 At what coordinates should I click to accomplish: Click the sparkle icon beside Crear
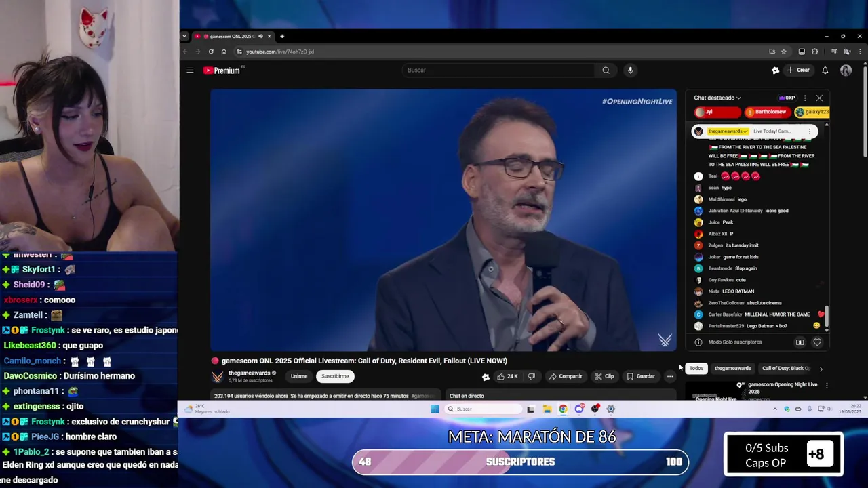(x=775, y=70)
